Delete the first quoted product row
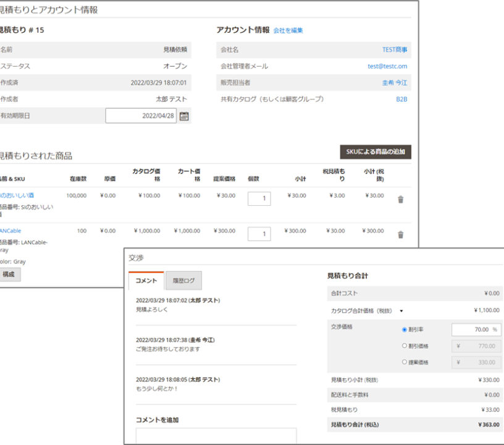This screenshot has height=445, width=504. click(400, 200)
